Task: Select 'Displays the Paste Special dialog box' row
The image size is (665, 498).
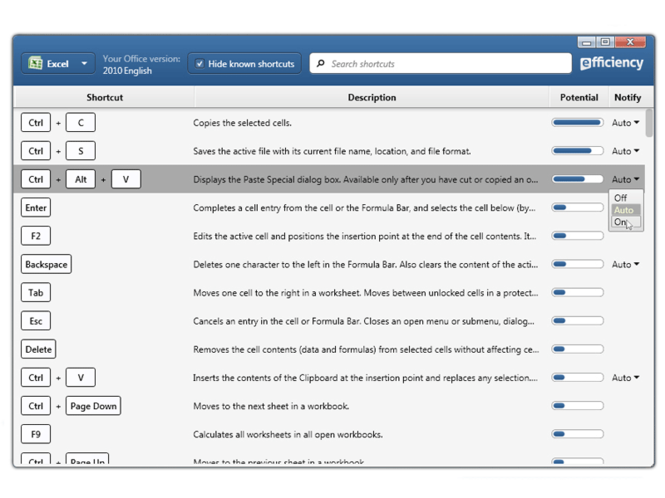Action: [329, 179]
